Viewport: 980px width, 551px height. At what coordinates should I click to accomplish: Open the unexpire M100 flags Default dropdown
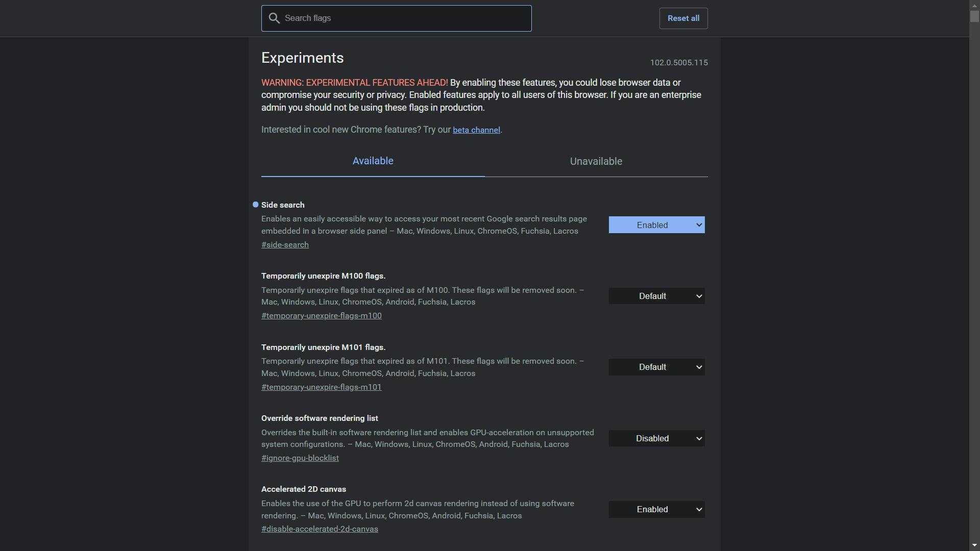coord(656,296)
